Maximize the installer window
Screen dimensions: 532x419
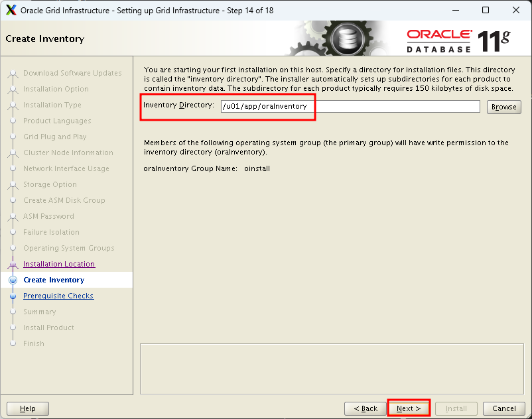pos(486,10)
